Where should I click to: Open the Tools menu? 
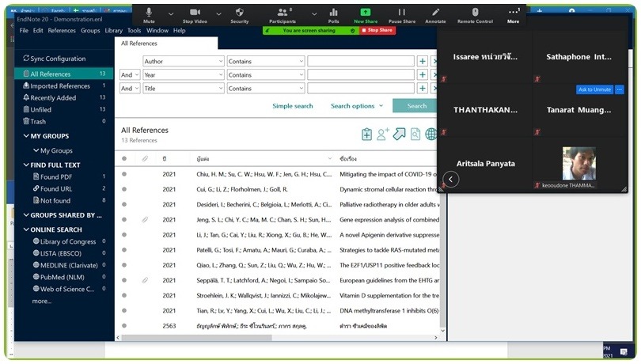[x=134, y=31]
